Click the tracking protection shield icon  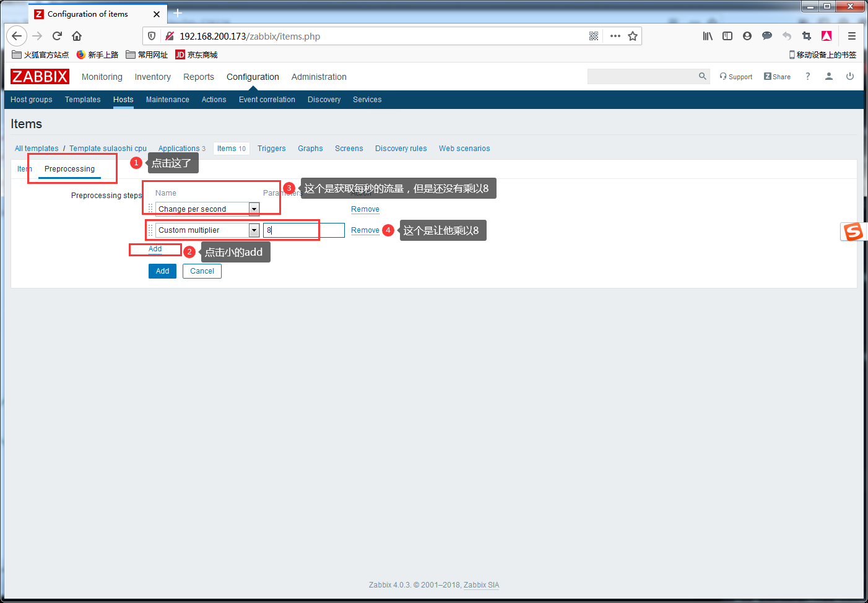click(152, 36)
